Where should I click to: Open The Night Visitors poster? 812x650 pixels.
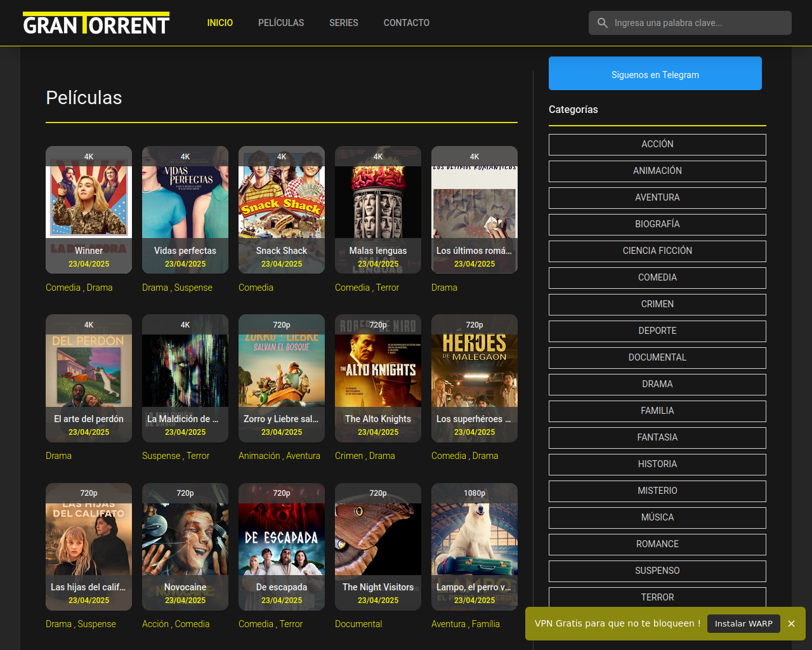[x=378, y=547]
